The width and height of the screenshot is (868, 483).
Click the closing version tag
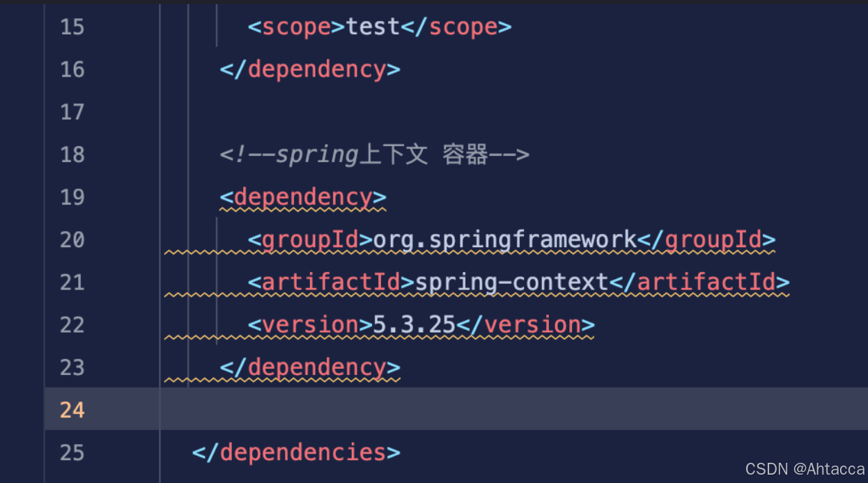526,325
